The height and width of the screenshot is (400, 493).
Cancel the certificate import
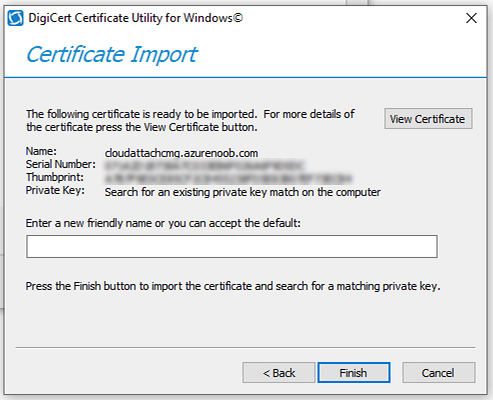point(438,373)
